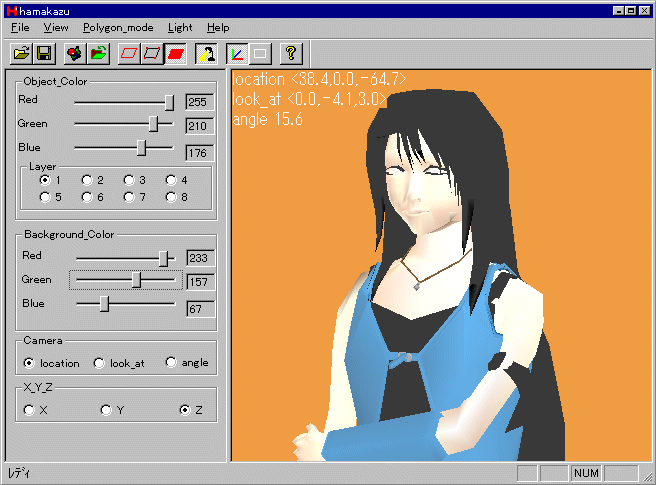Choose Camera look_at radio option

(99, 363)
